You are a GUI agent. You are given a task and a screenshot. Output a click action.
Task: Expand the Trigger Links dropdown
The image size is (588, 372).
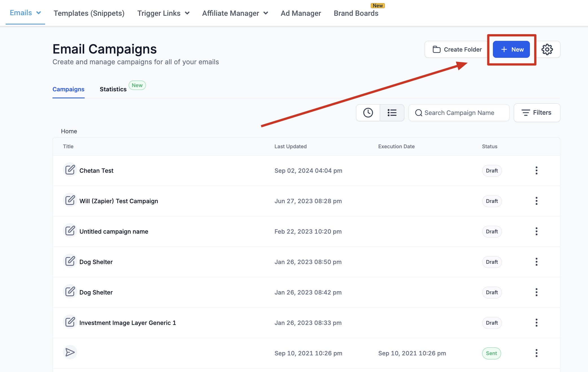tap(163, 13)
